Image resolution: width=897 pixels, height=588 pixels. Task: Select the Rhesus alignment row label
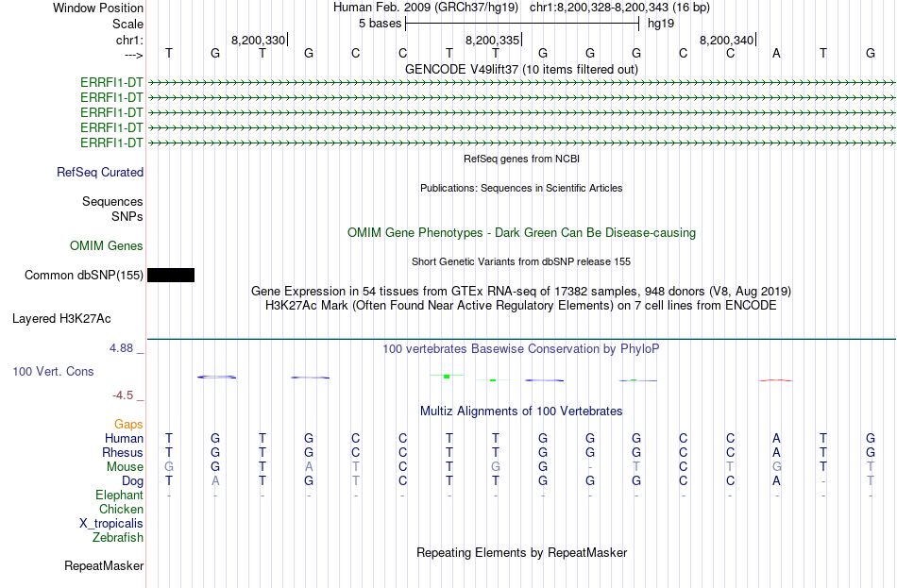point(123,452)
